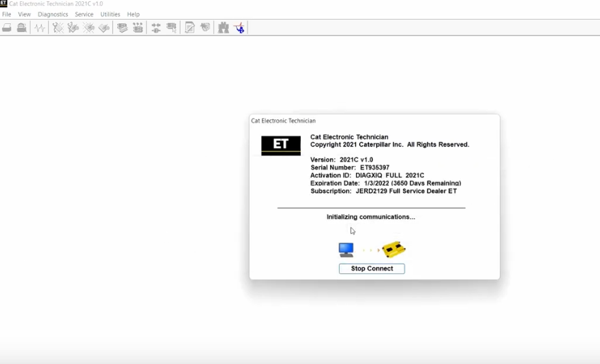This screenshot has width=600, height=364.
Task: Open the File menu
Action: [x=7, y=14]
